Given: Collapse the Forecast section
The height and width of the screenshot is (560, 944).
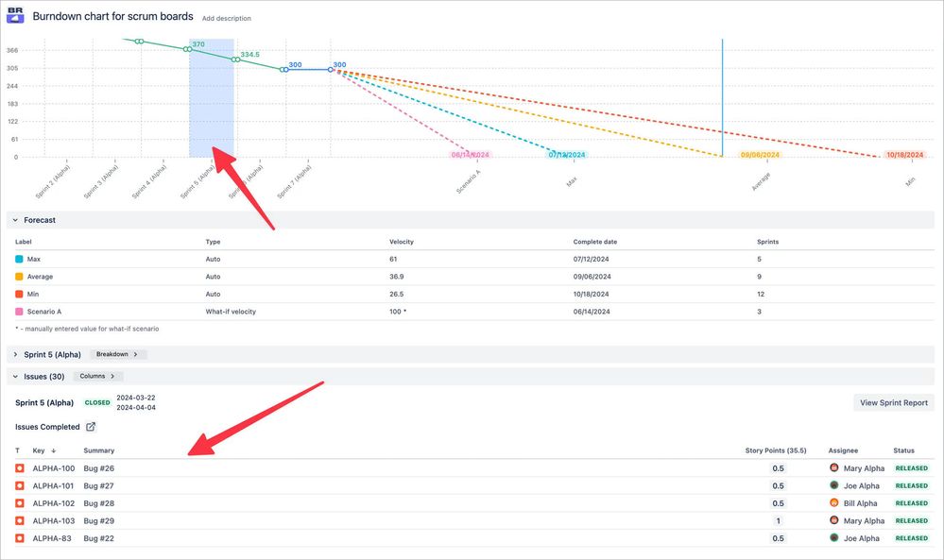Looking at the screenshot, I should 13,219.
